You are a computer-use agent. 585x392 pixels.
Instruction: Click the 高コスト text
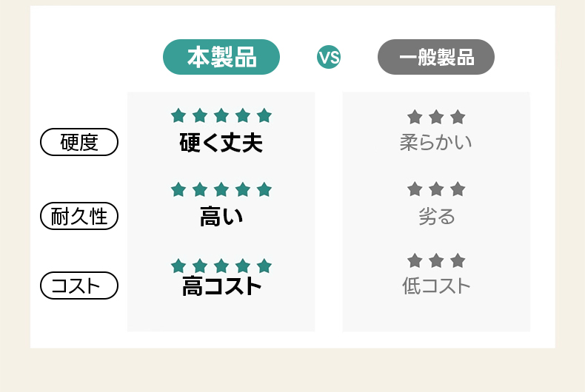click(221, 286)
